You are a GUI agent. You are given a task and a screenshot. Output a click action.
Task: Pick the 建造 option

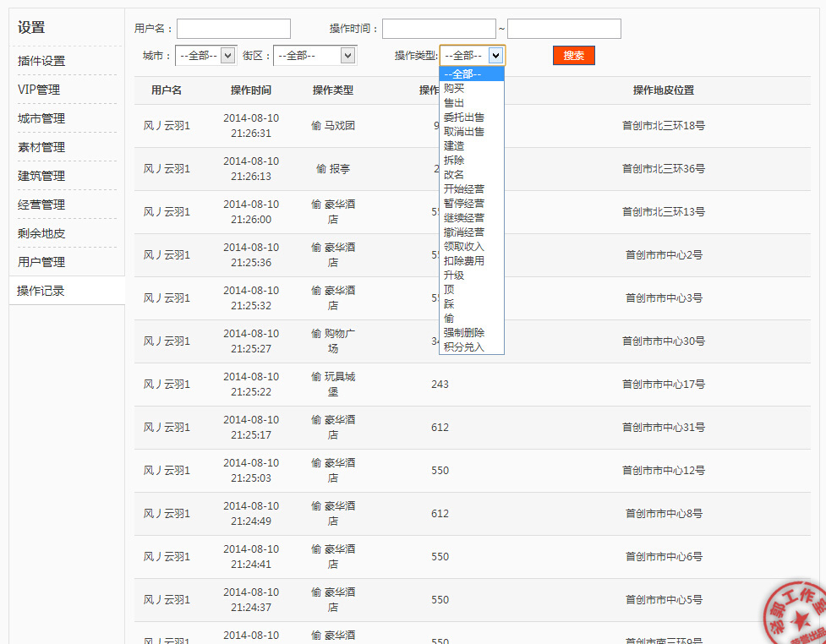coord(472,146)
